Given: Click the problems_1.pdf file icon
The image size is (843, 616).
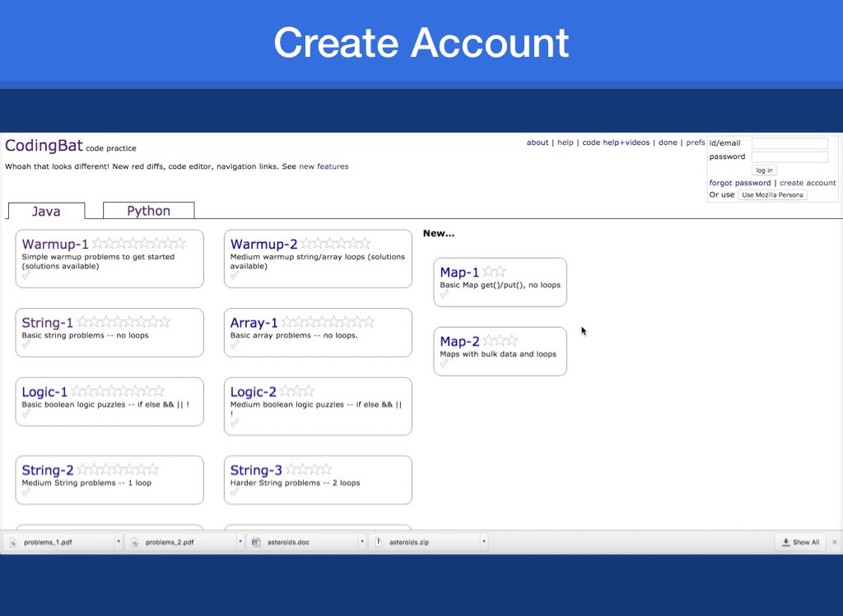Looking at the screenshot, I should [13, 543].
